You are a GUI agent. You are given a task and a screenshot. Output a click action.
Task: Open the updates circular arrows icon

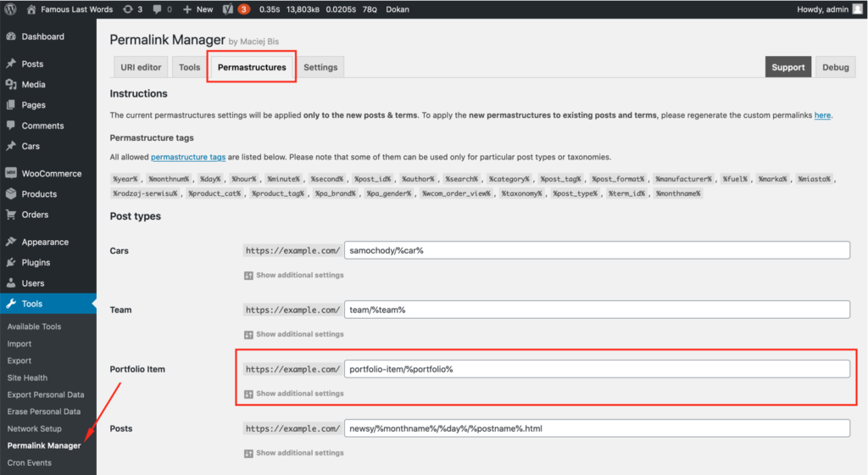128,9
